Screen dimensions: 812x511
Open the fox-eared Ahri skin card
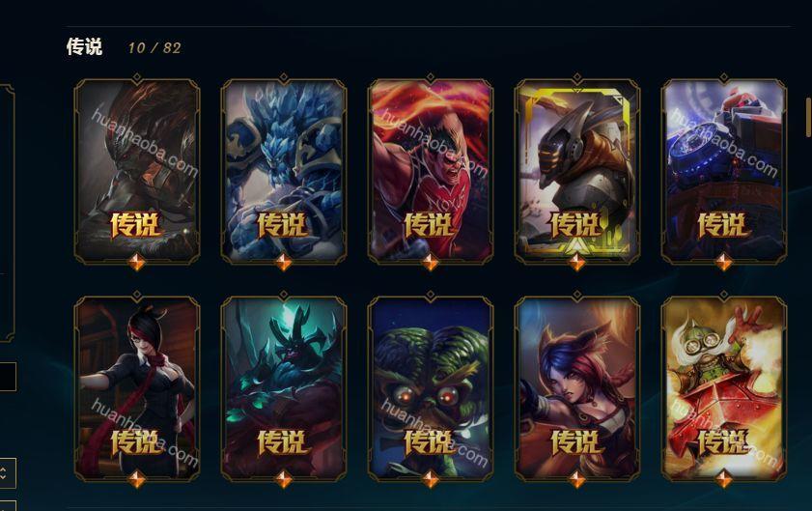(576, 388)
